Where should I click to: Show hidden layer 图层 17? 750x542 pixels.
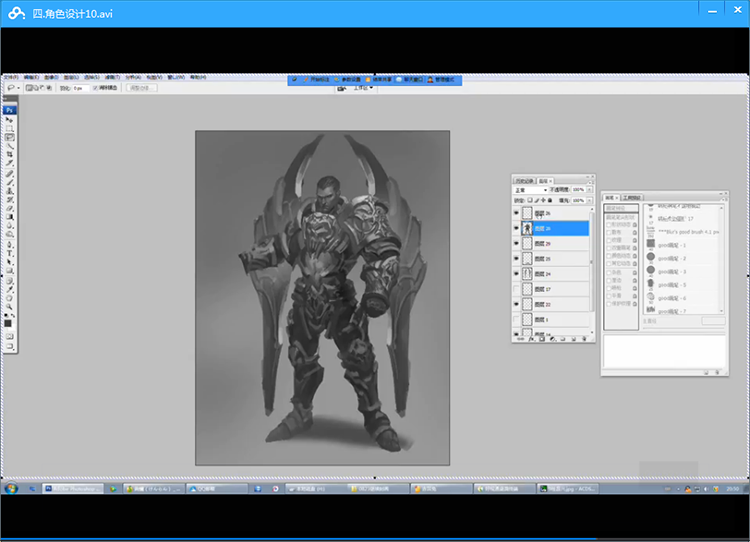(x=516, y=289)
